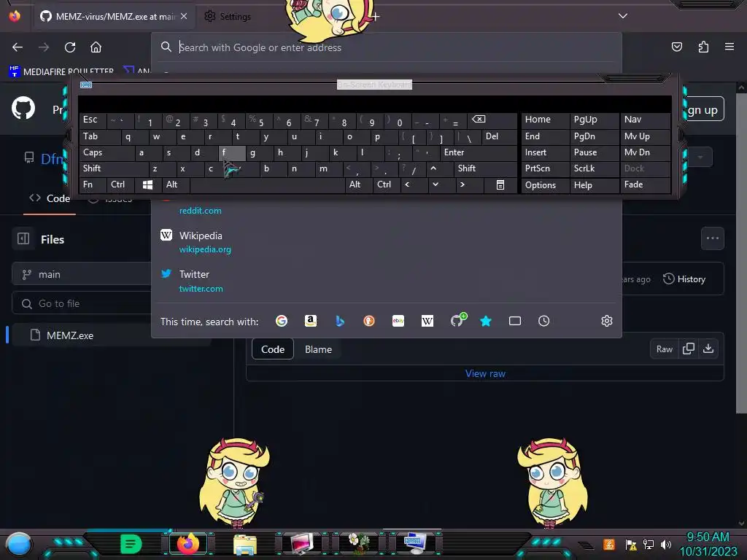Open Firefox from the taskbar
747x560 pixels.
click(187, 543)
